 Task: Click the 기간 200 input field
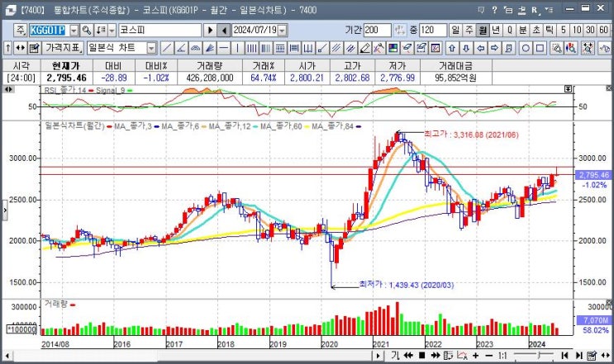(x=378, y=30)
